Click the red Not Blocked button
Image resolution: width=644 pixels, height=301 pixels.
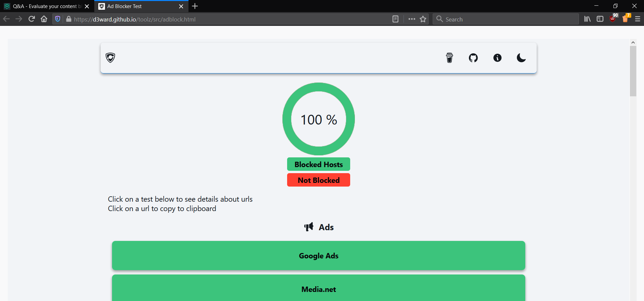(x=319, y=180)
